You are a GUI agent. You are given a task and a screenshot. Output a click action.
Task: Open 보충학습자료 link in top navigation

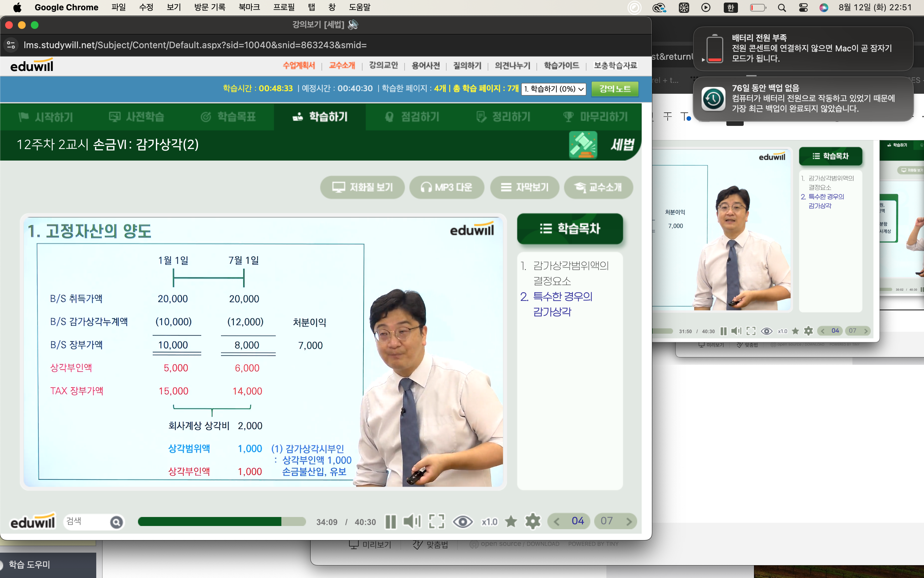615,66
